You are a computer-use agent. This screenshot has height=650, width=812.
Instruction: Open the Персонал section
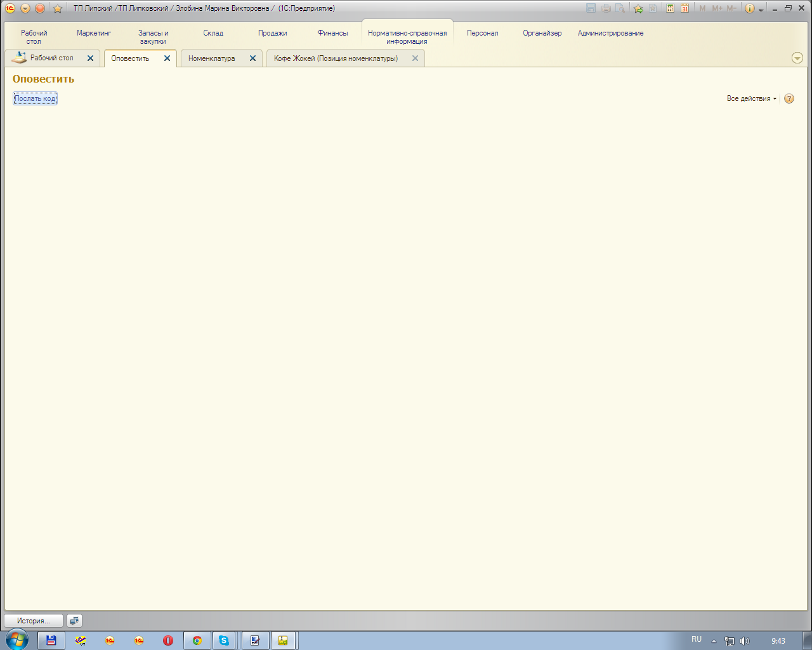pos(483,33)
